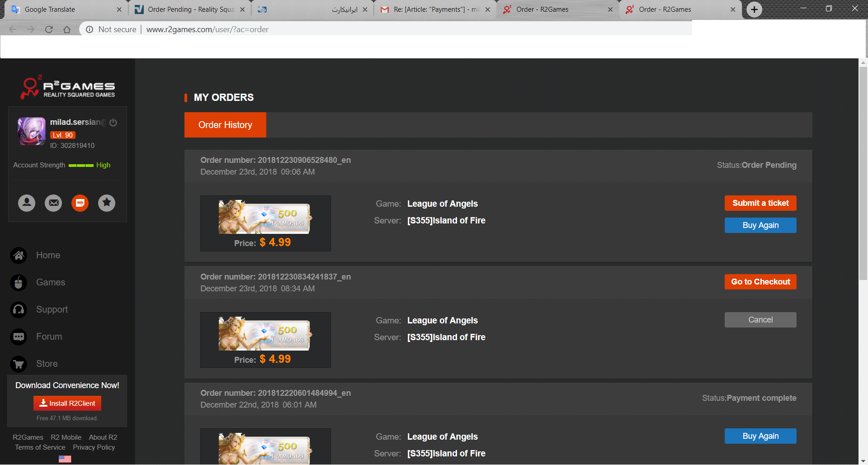
Task: Open the Privacy Policy link
Action: [94, 447]
